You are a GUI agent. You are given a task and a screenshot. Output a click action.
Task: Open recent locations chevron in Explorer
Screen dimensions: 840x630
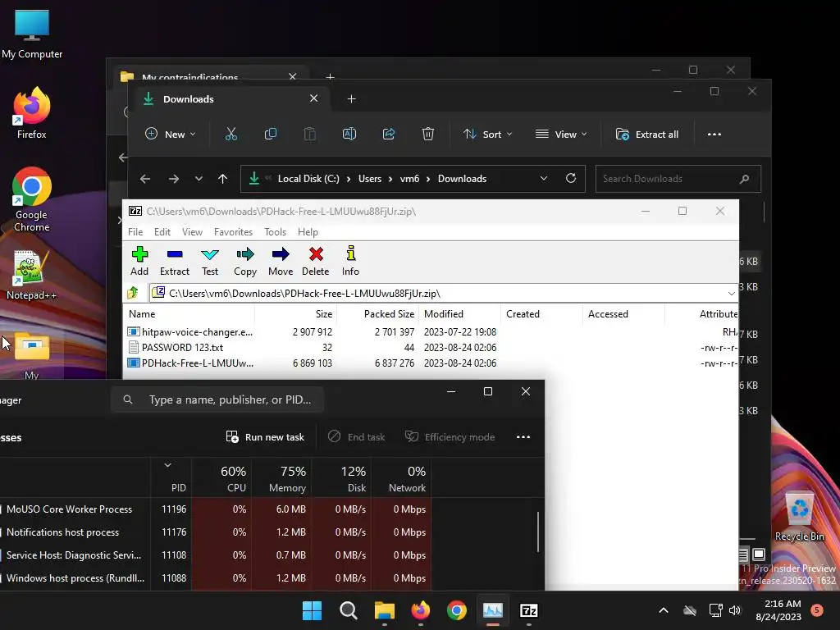point(199,179)
